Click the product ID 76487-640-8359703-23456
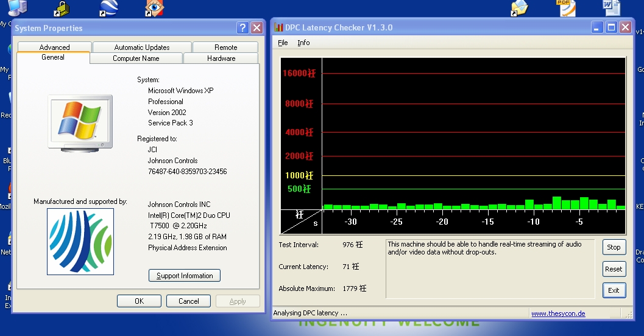The width and height of the screenshot is (644, 336). (x=187, y=172)
